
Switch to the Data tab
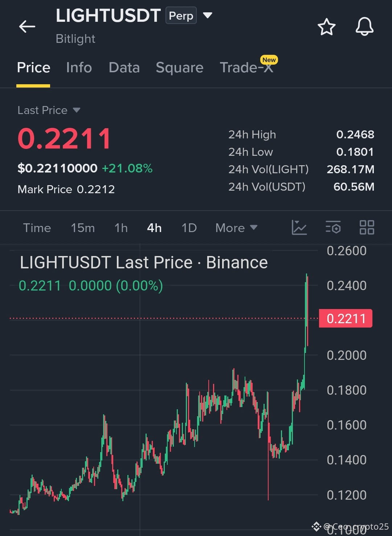pyautogui.click(x=124, y=68)
